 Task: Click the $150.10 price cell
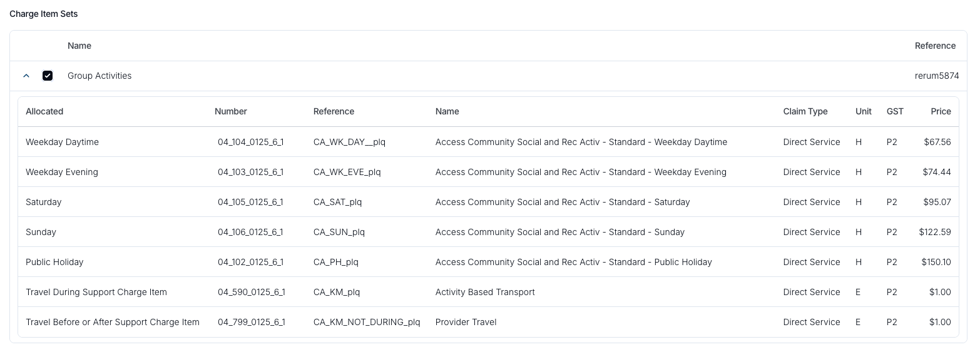(936, 262)
